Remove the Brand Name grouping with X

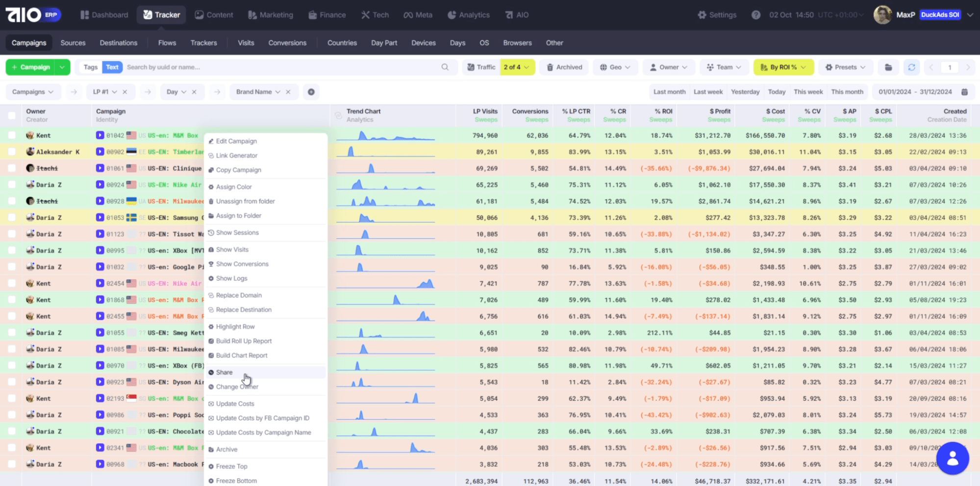click(x=288, y=92)
